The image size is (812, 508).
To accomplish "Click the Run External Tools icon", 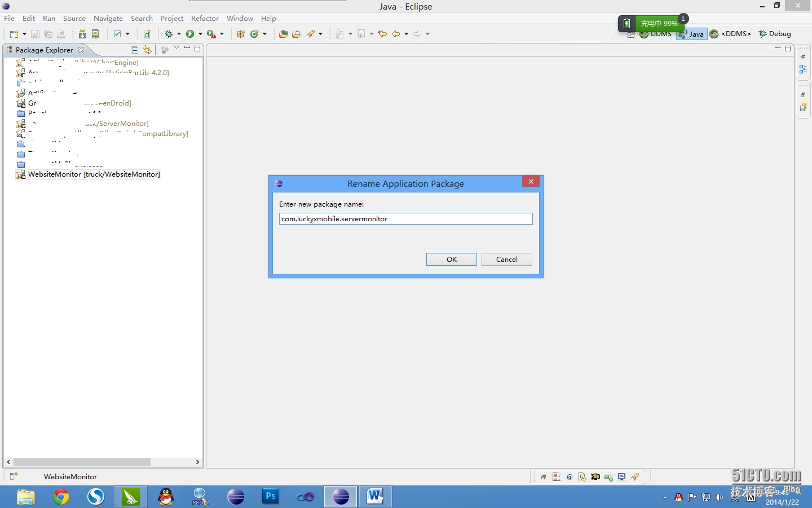I will pos(211,34).
